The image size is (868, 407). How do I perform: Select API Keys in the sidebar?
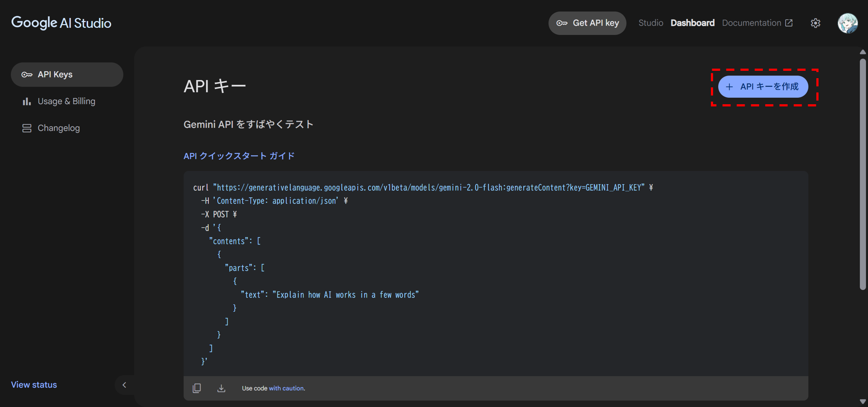[x=67, y=75]
